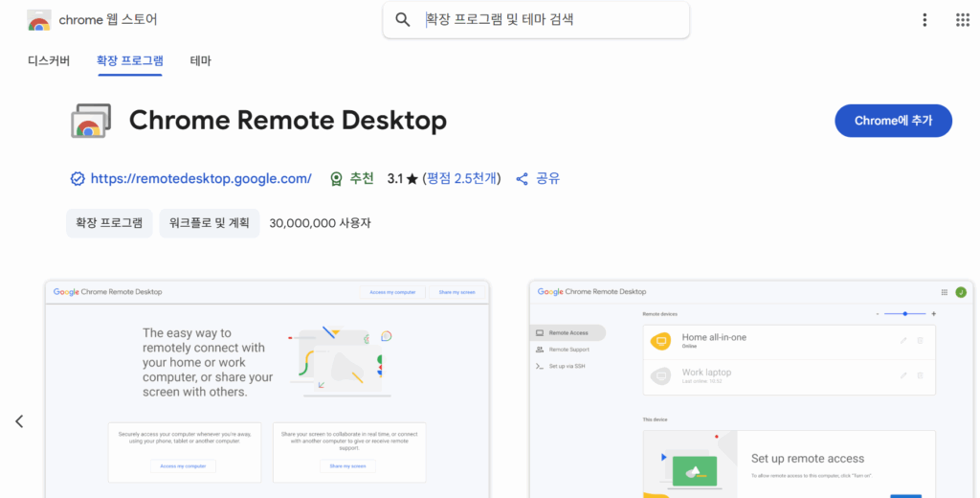Screen dimensions: 980x498
Task: Click the verified publisher badge icon
Action: pyautogui.click(x=78, y=179)
